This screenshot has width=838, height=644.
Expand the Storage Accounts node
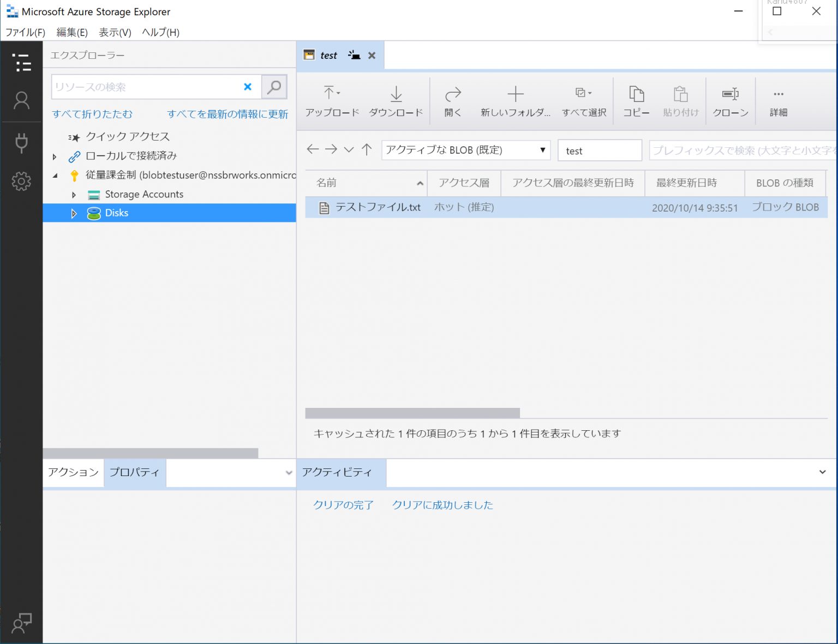(x=74, y=195)
